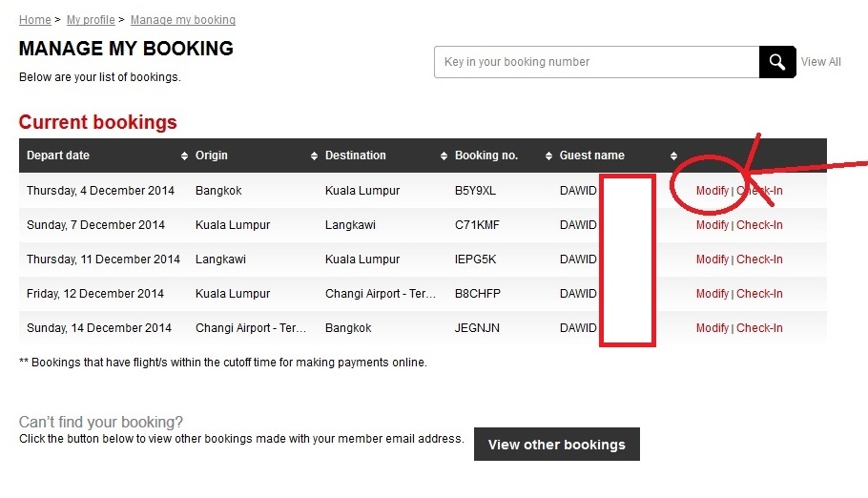868x498 pixels.
Task: Go to Home breadcrumb
Action: pyautogui.click(x=35, y=20)
